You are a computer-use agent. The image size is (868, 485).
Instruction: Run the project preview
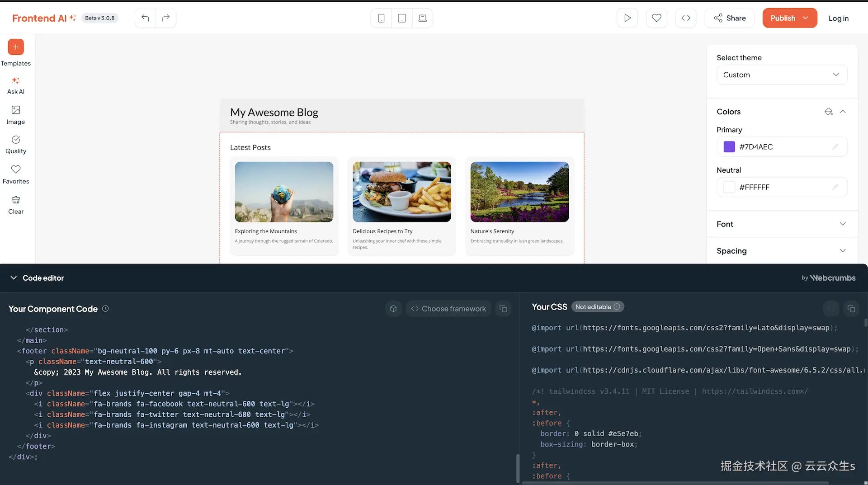click(x=627, y=18)
